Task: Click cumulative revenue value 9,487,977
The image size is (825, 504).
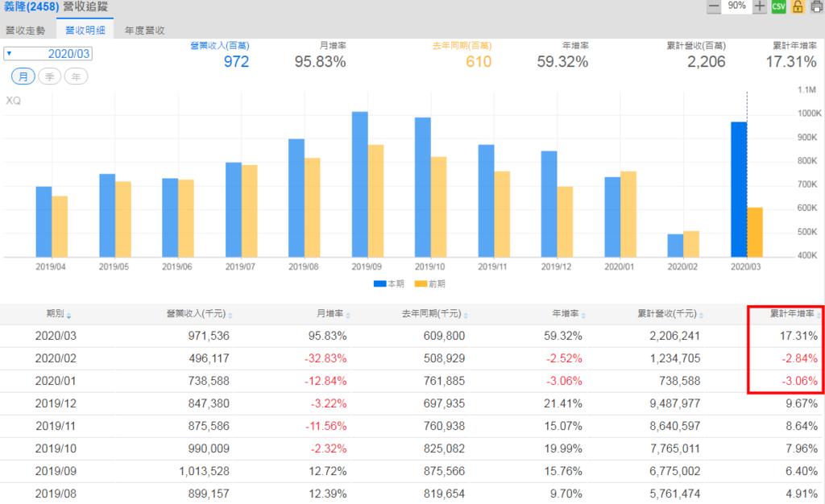Action: click(x=675, y=403)
